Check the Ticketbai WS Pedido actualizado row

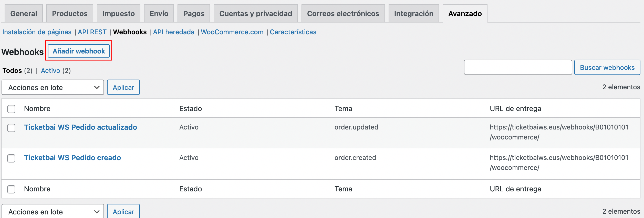coord(11,128)
